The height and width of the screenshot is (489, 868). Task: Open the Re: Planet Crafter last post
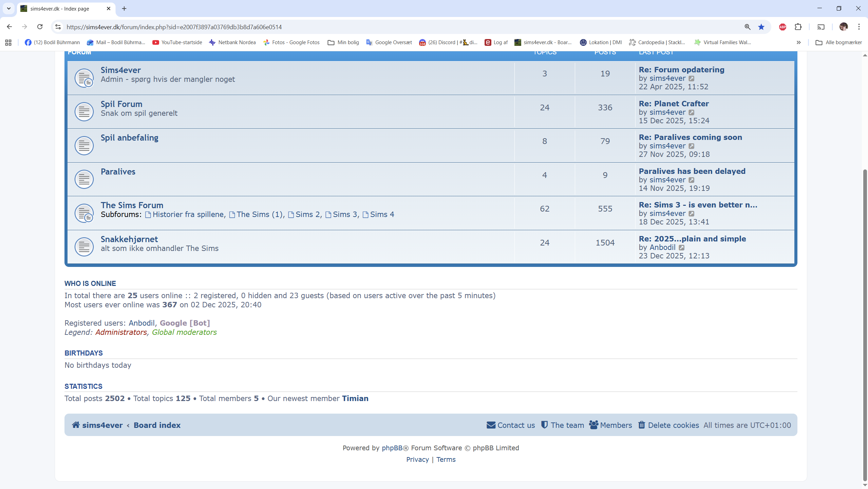click(674, 104)
